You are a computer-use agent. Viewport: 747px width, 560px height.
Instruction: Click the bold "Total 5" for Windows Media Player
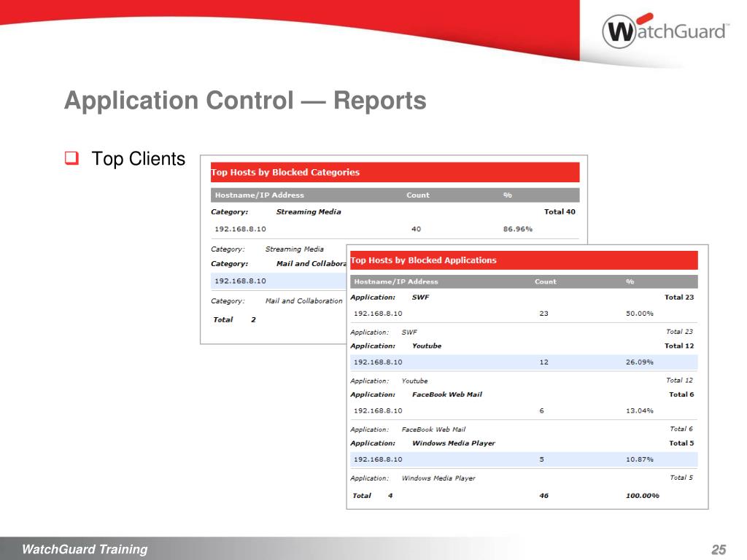(681, 443)
